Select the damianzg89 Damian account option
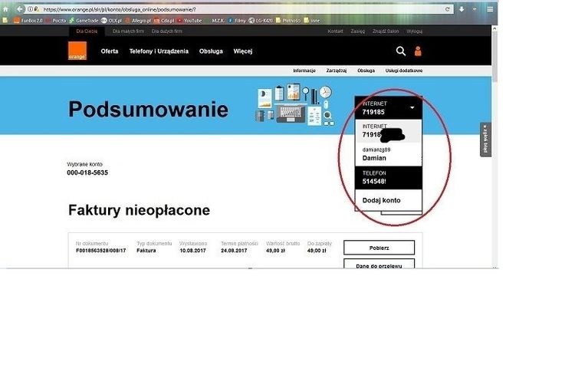Screen dimensions: 588x368 [x=389, y=154]
